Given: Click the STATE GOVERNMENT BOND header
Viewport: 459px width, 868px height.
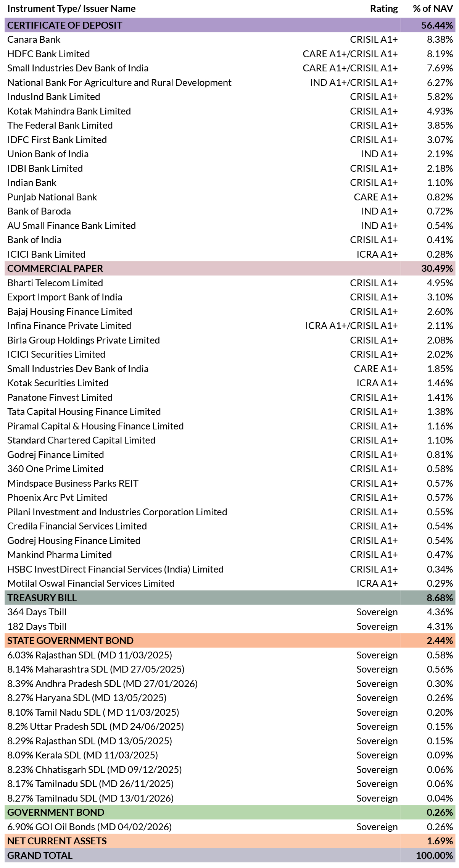Looking at the screenshot, I should pos(230,641).
